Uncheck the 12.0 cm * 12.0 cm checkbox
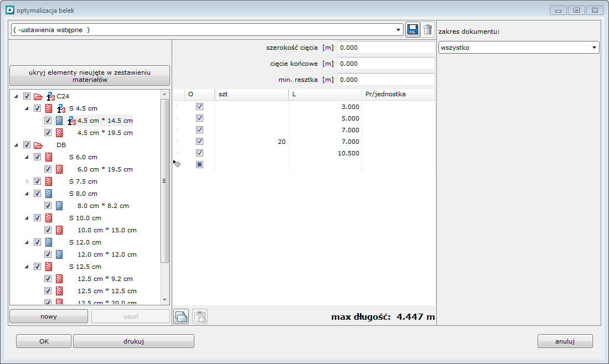609x364 pixels. click(48, 254)
